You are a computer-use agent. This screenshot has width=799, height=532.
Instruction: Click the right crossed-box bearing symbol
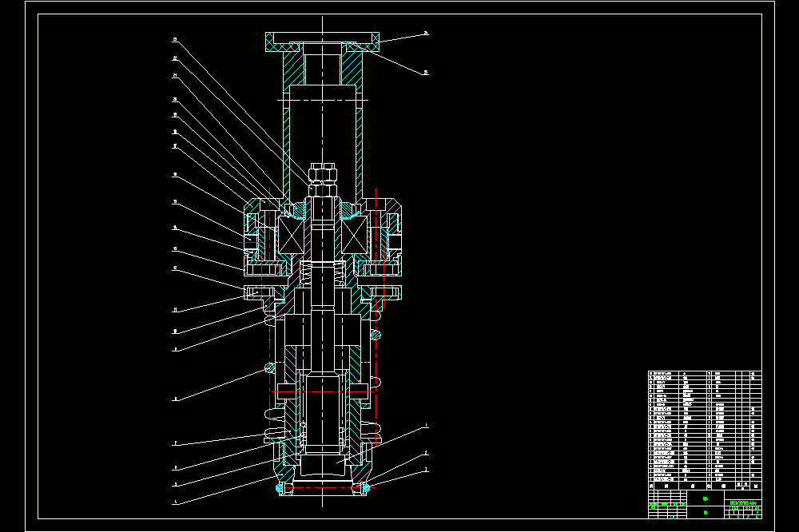pyautogui.click(x=354, y=234)
